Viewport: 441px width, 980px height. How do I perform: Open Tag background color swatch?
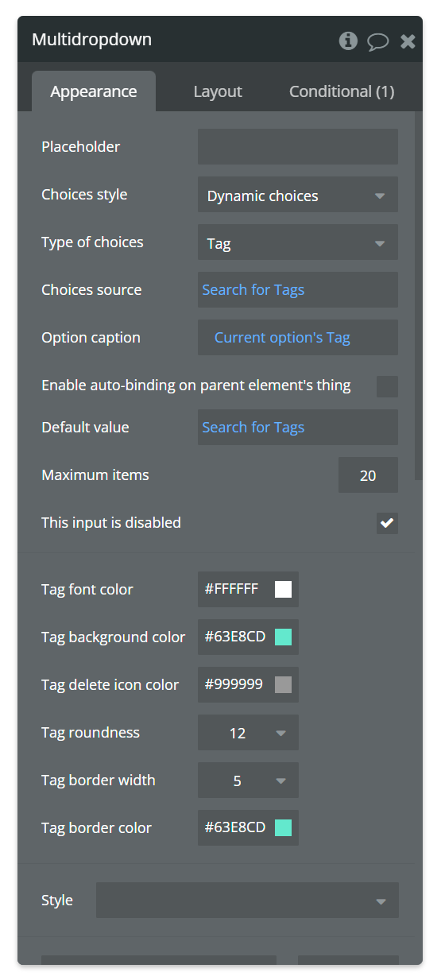283,637
